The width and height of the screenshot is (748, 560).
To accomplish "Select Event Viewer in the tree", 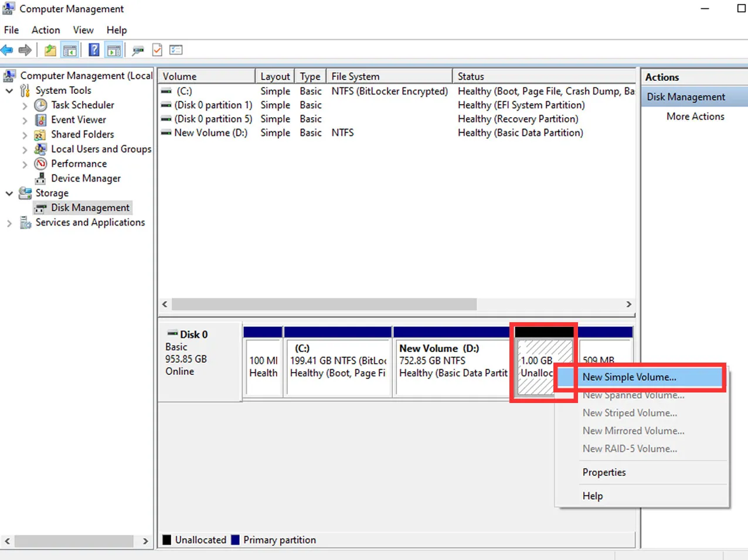I will point(78,120).
